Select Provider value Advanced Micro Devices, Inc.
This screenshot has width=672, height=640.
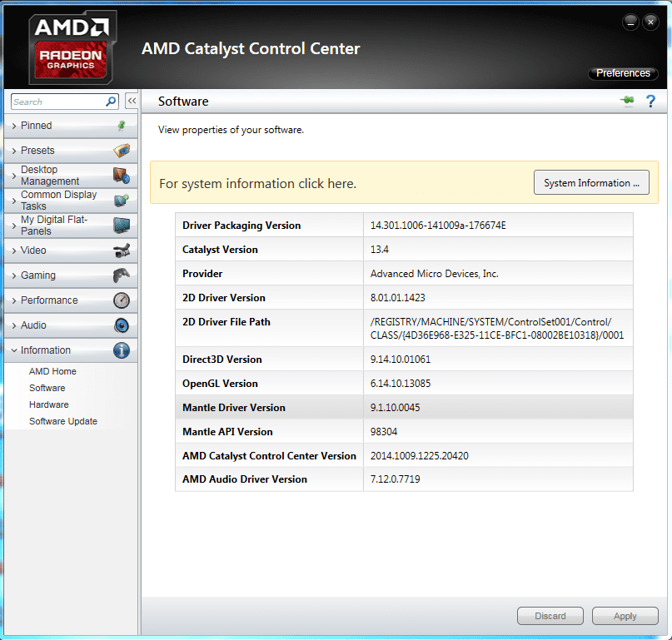[x=434, y=274]
